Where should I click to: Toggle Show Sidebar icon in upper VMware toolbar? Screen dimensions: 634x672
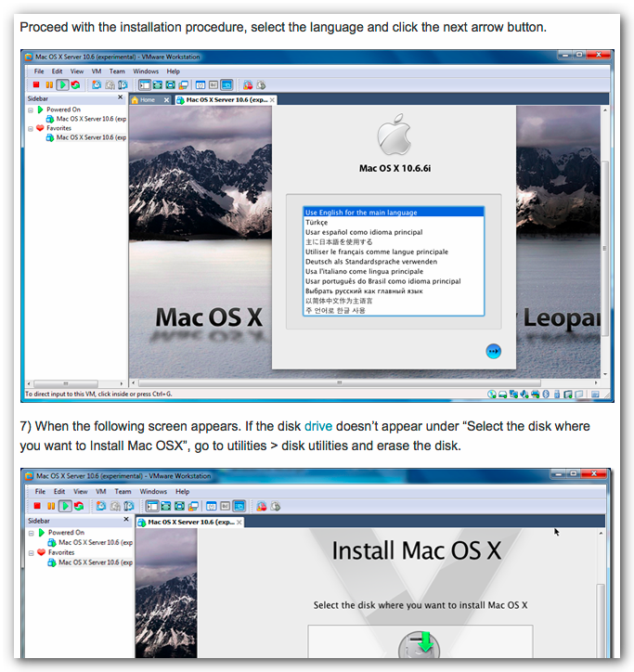145,84
